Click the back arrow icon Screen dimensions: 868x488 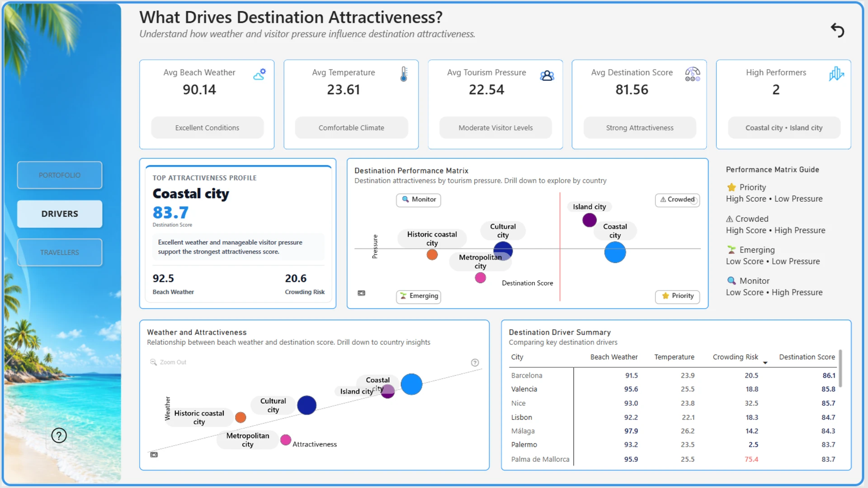pos(837,30)
